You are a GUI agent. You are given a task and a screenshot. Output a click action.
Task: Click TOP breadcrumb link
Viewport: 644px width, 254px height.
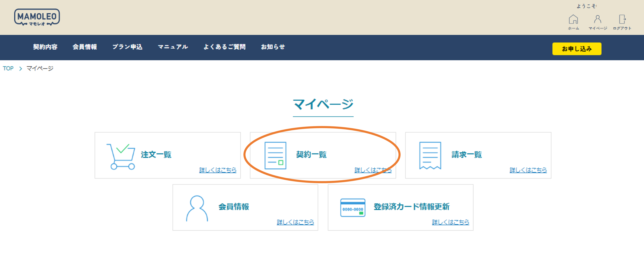(x=8, y=68)
